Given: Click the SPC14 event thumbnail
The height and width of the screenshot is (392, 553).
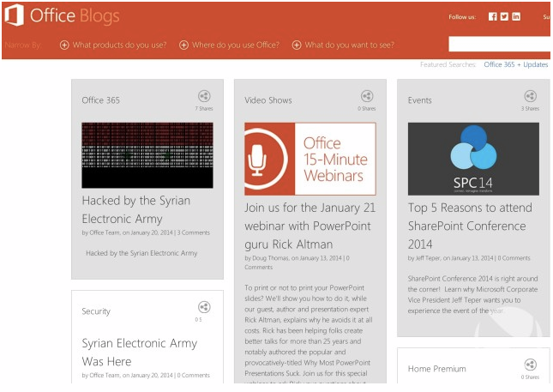Looking at the screenshot, I should pos(473,159).
